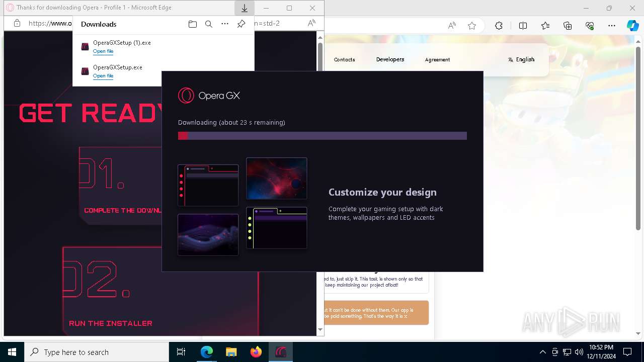Click the site lock icon in address bar
The width and height of the screenshot is (644, 362).
17,23
